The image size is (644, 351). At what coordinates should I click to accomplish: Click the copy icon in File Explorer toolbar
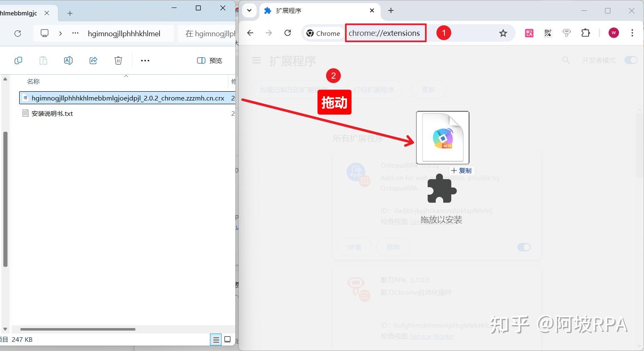pyautogui.click(x=18, y=60)
